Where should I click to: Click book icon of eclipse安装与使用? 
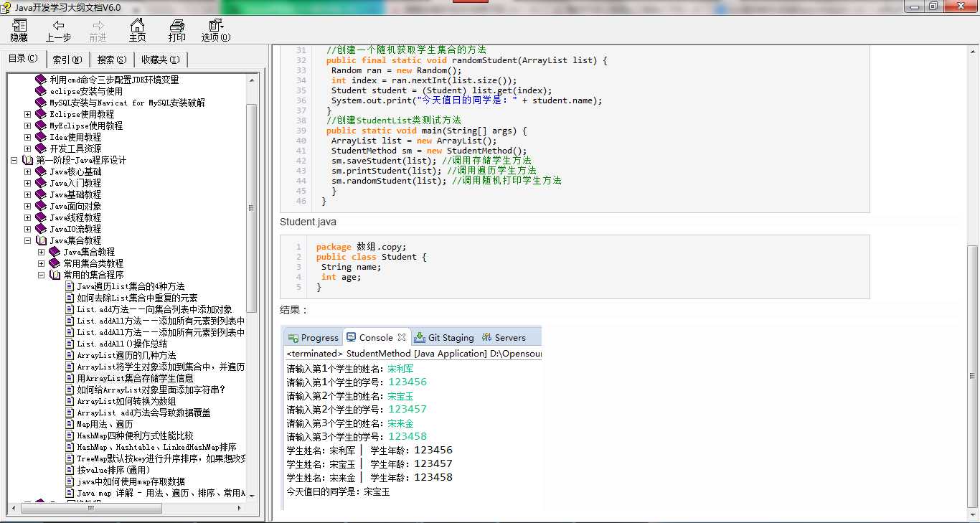click(41, 91)
